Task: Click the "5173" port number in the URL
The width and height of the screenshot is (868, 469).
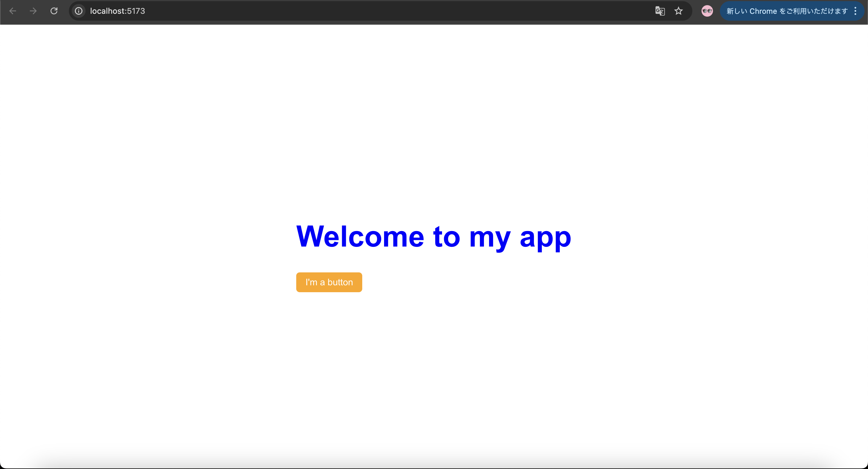Action: [x=136, y=11]
